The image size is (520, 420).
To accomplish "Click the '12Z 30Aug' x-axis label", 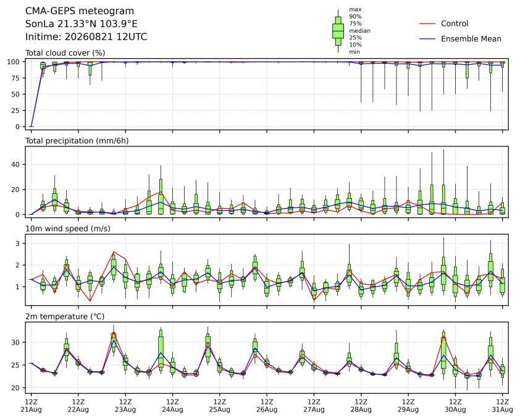I will pos(455,406).
